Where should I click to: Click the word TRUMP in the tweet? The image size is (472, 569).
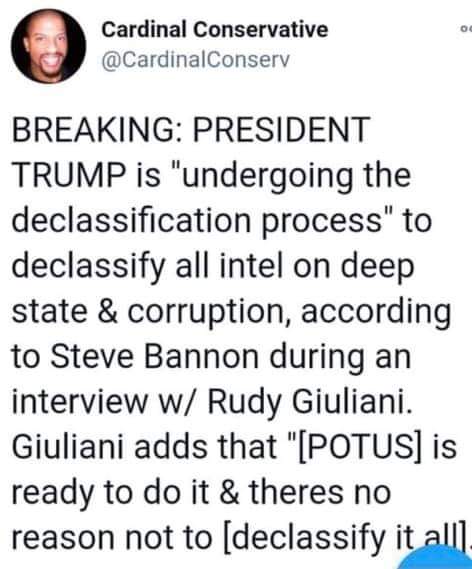coord(67,175)
